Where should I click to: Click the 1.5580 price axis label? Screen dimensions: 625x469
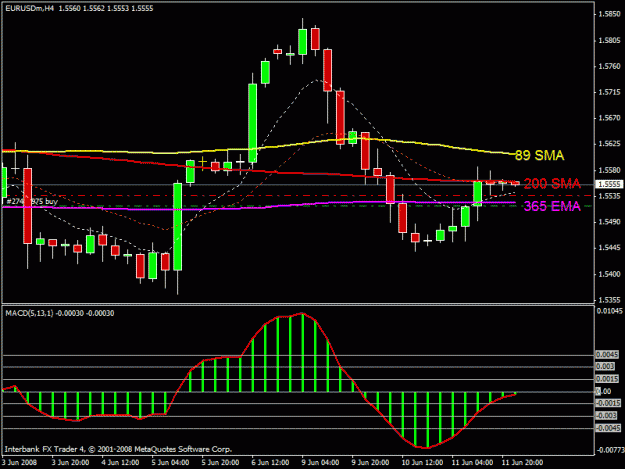(609, 170)
